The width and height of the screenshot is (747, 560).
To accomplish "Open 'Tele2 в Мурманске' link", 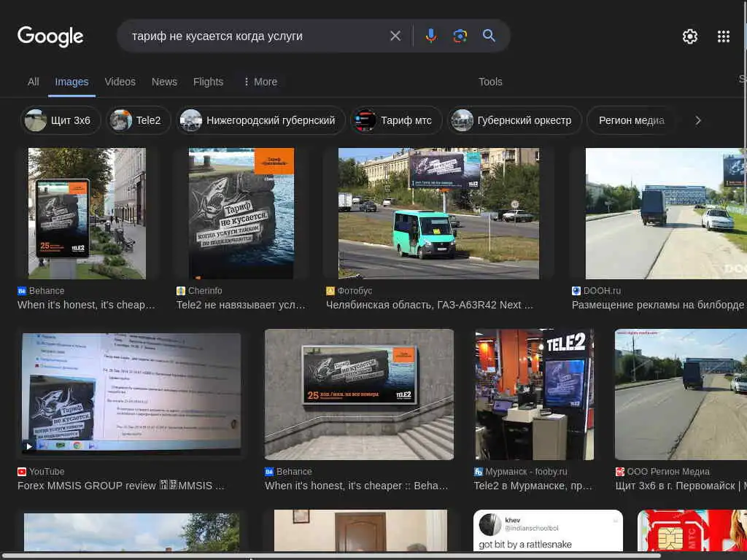I will tap(533, 486).
